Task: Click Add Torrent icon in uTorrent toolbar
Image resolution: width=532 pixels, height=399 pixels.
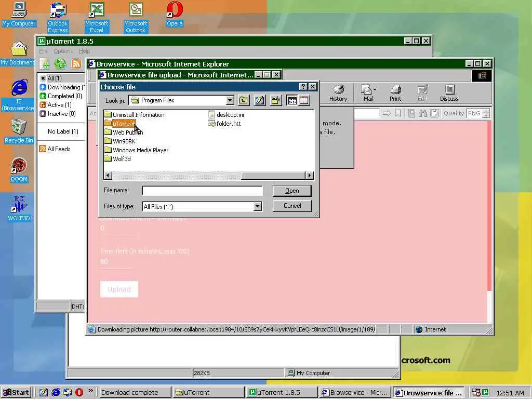Action: pos(45,63)
